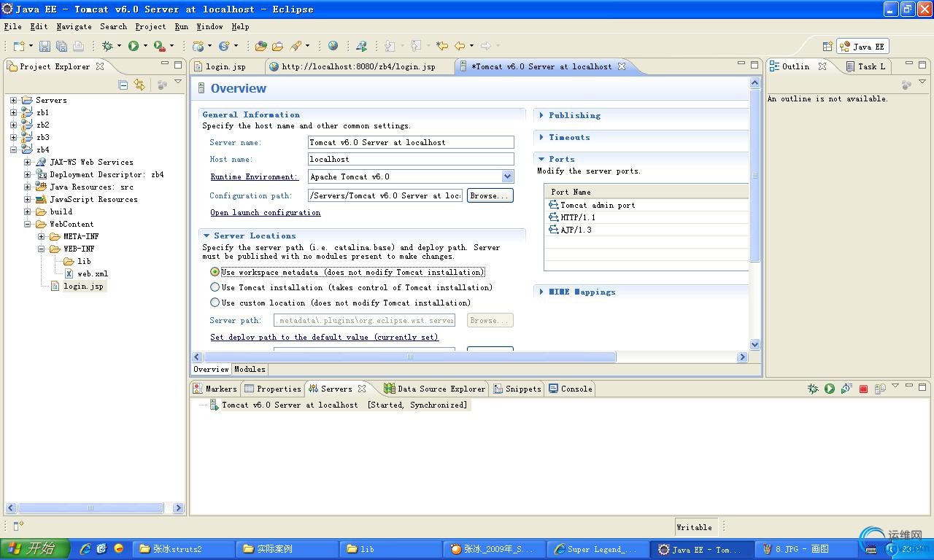Select web.xml in Project Explorer
This screenshot has height=560, width=934.
(93, 273)
